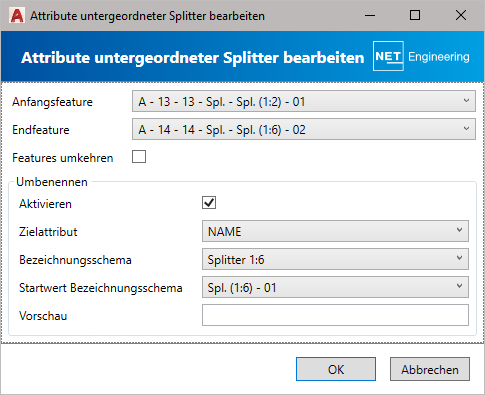Confirm with the OK button
The height and width of the screenshot is (395, 485).
336,369
